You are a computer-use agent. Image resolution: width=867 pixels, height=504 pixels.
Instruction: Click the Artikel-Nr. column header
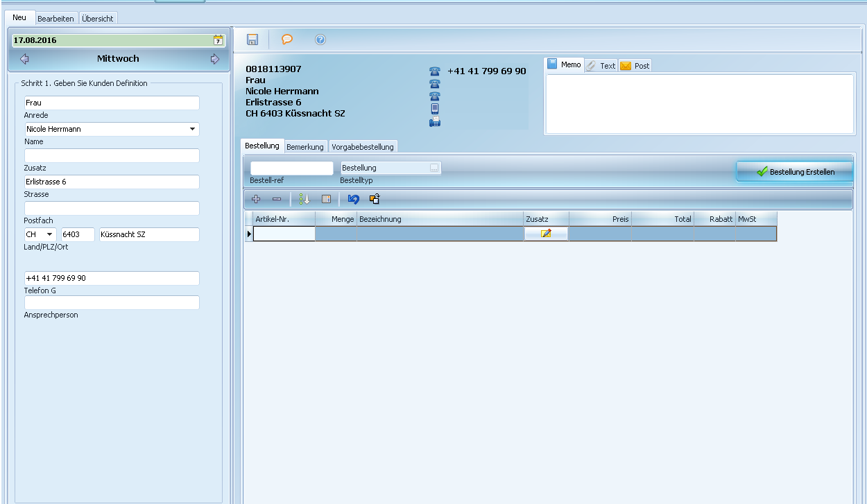click(x=284, y=218)
